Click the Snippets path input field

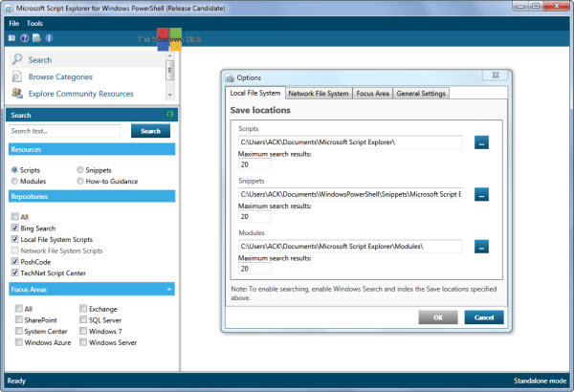point(350,194)
